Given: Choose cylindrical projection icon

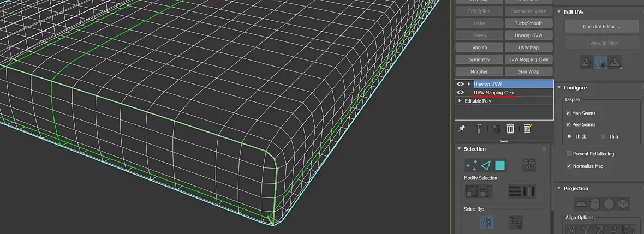Looking at the screenshot, I should (595, 203).
